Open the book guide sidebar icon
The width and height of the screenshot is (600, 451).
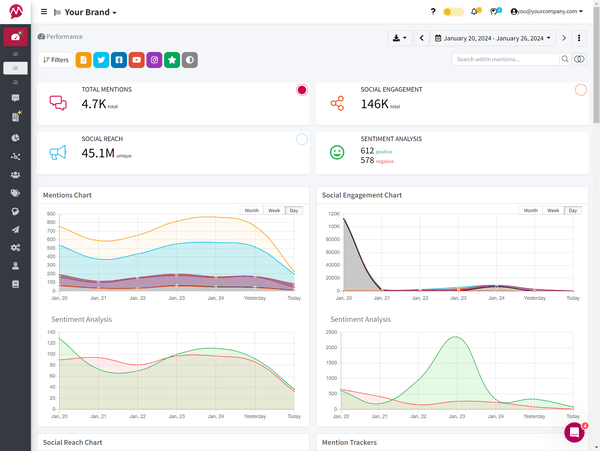(15, 284)
